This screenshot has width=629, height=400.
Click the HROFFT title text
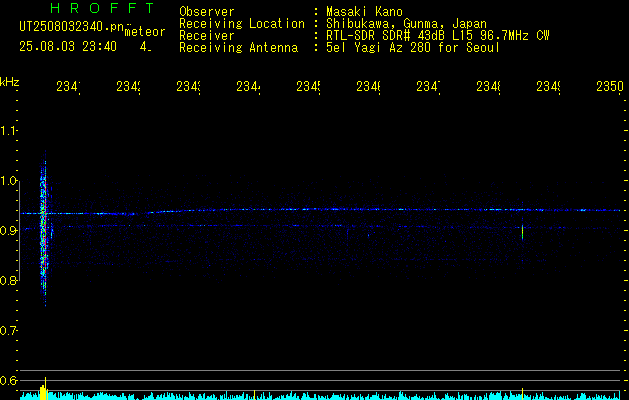102,8
